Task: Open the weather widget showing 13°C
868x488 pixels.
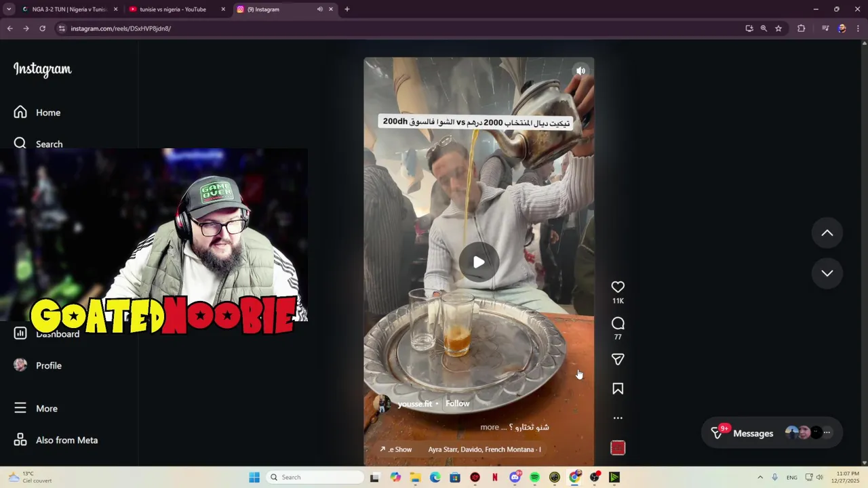Action: coord(31,477)
